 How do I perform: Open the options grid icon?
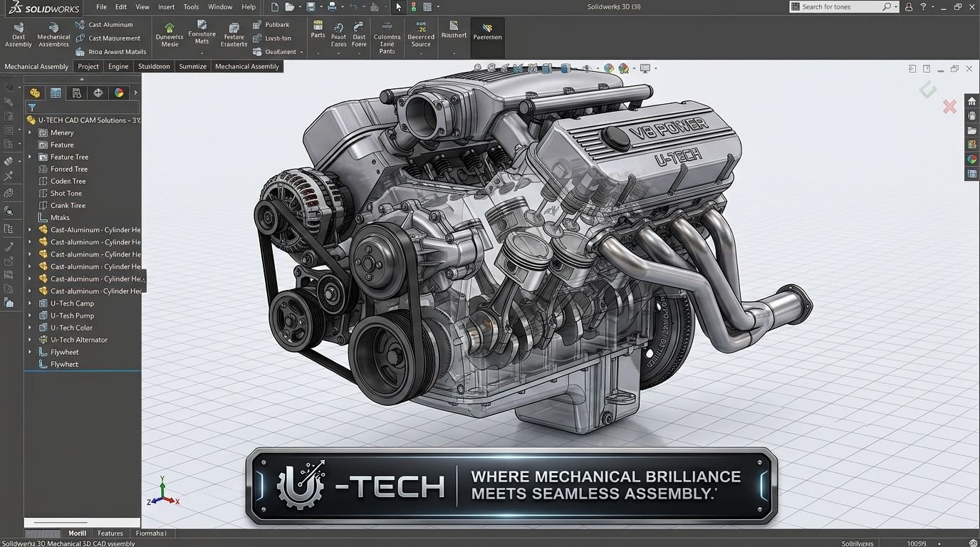pyautogui.click(x=427, y=6)
